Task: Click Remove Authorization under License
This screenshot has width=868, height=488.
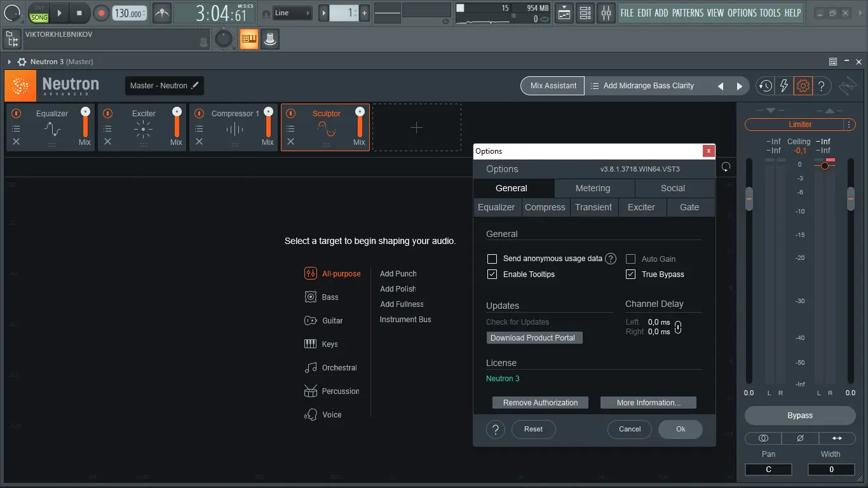Action: coord(539,402)
